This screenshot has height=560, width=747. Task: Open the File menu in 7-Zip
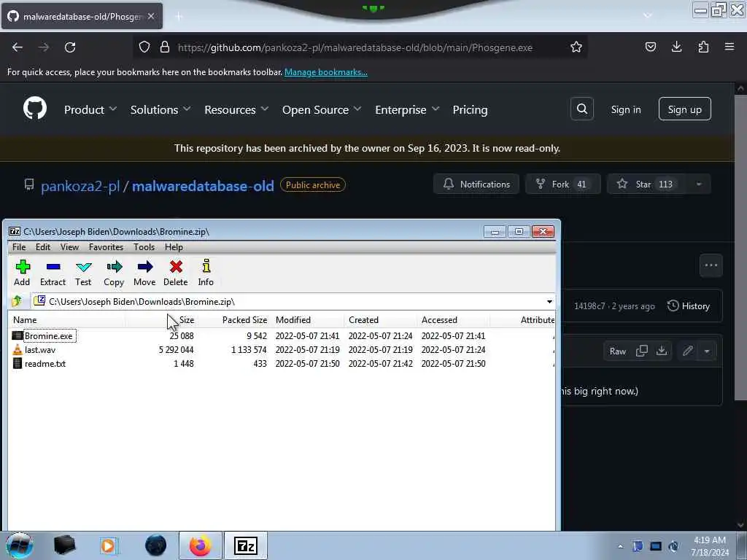point(19,246)
